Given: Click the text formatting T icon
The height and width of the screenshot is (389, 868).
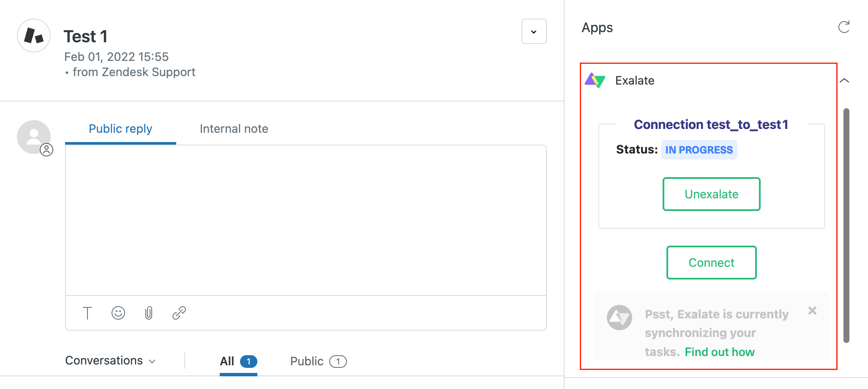Looking at the screenshot, I should click(87, 313).
